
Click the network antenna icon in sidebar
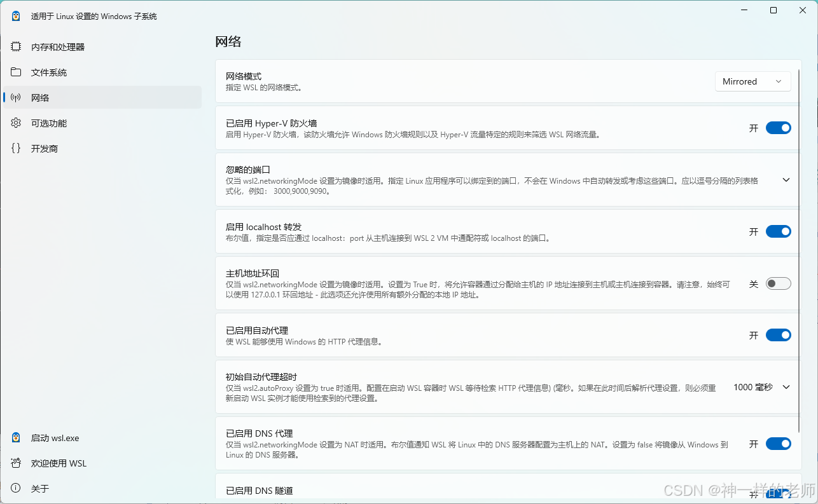click(16, 97)
